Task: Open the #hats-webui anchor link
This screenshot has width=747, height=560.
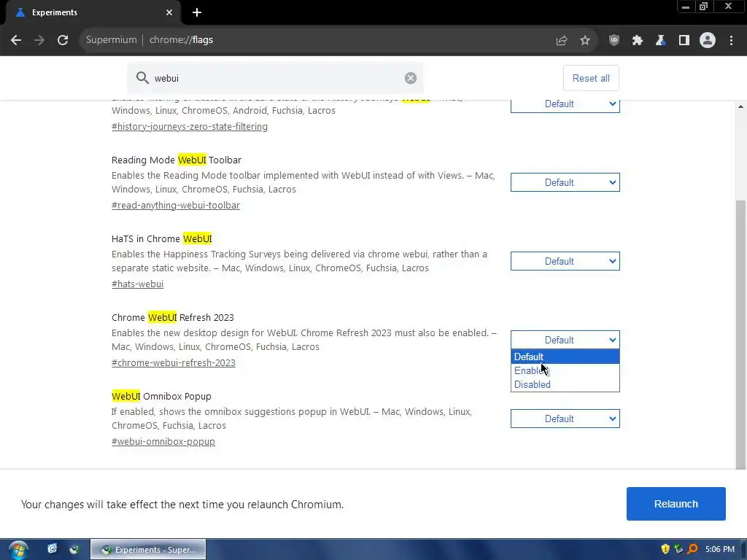Action: [137, 284]
